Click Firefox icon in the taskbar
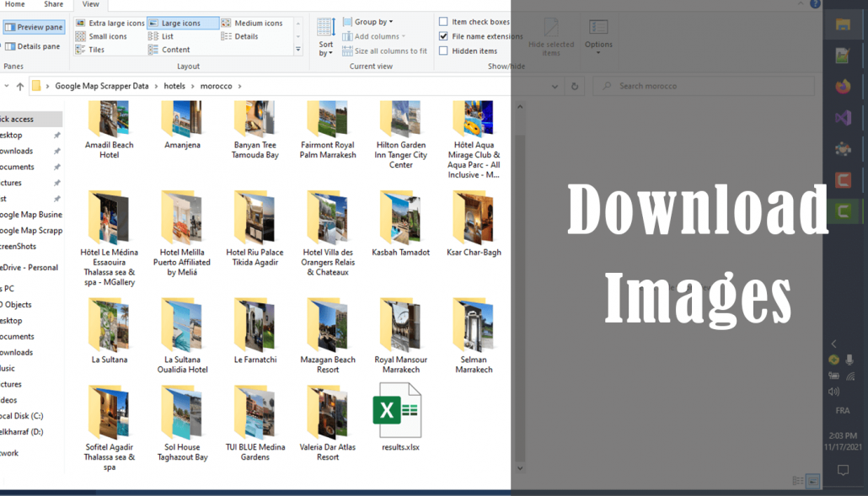This screenshot has width=868, height=496. (x=843, y=87)
